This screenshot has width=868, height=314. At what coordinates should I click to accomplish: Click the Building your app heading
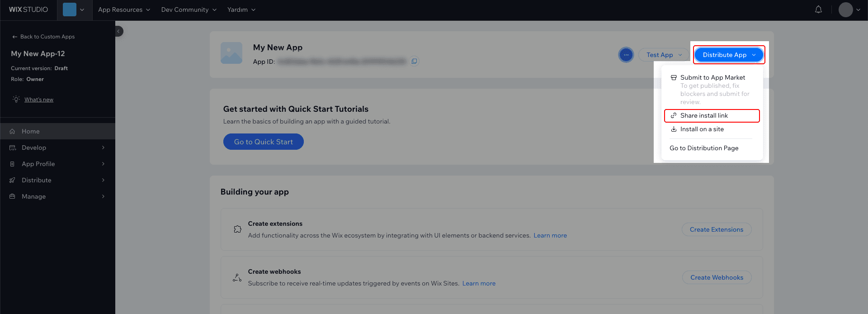tap(255, 192)
